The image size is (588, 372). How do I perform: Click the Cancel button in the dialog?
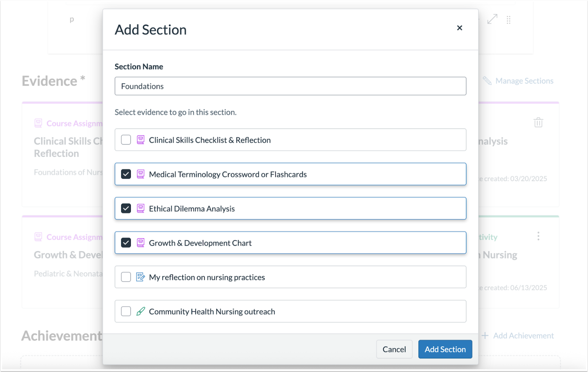click(394, 349)
